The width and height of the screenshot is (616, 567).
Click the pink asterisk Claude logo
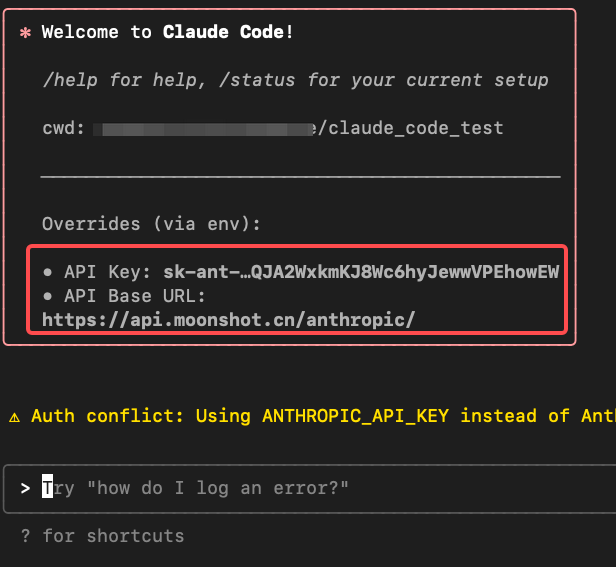pos(25,33)
